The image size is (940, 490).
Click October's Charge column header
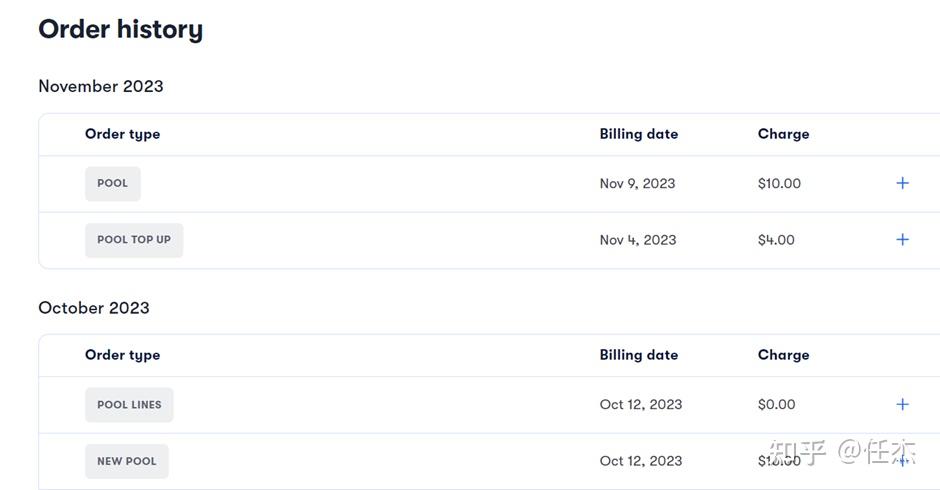(x=783, y=355)
